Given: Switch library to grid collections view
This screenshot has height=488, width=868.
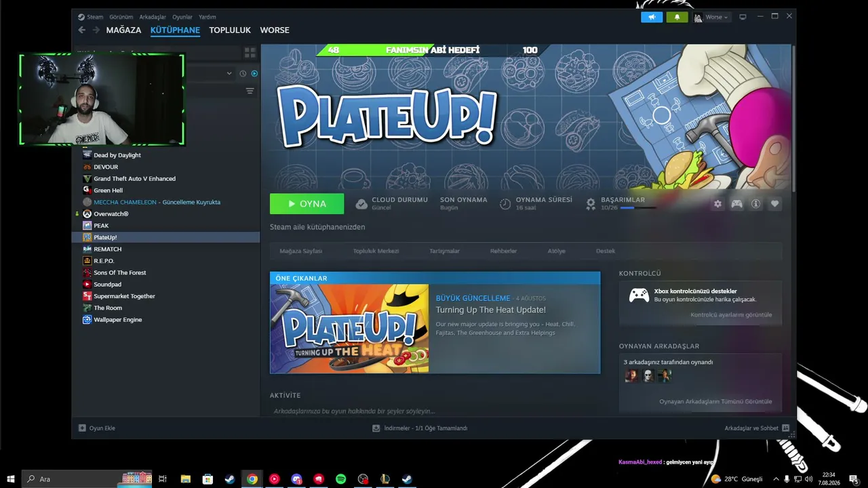Looking at the screenshot, I should 250,52.
